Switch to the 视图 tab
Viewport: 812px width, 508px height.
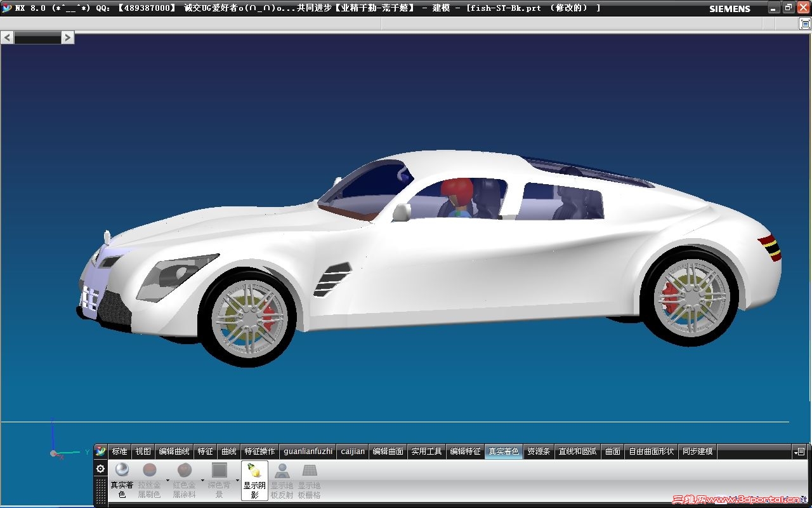143,451
